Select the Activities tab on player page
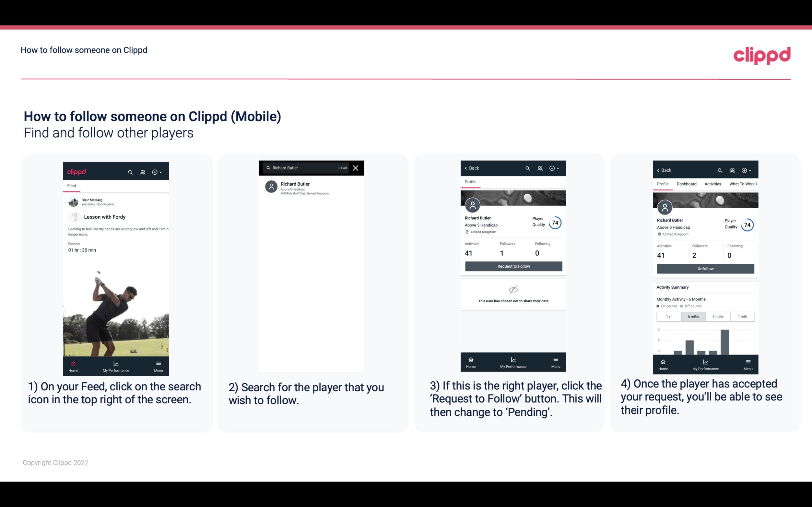Image resolution: width=812 pixels, height=507 pixels. (712, 184)
